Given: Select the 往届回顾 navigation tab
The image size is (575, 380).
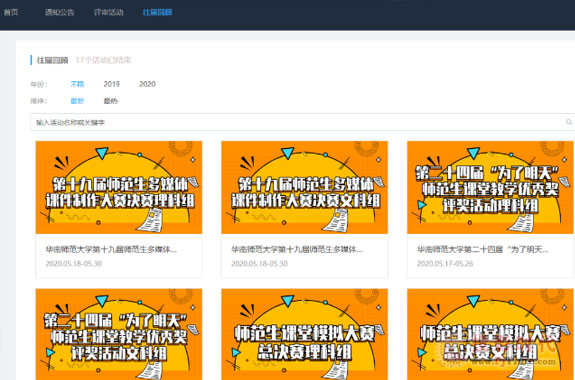Looking at the screenshot, I should (157, 12).
